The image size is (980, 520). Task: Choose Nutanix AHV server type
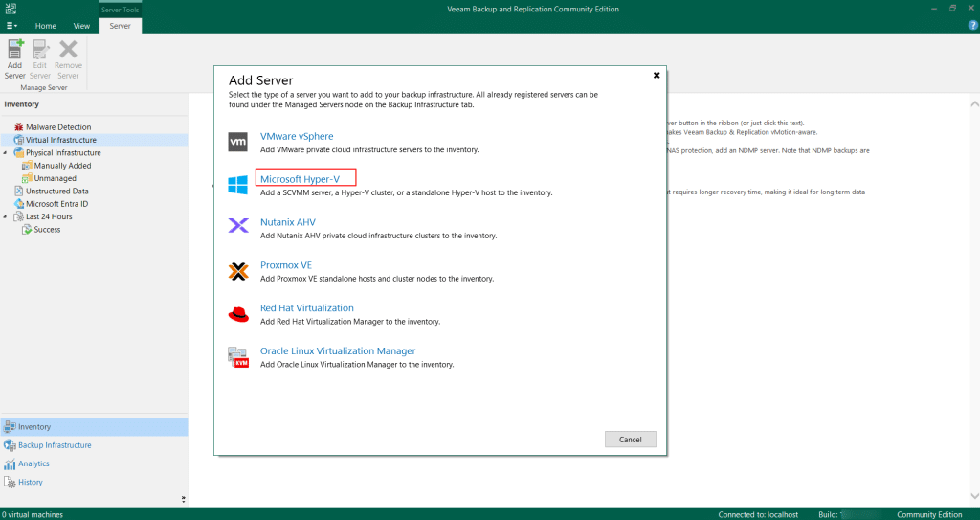[288, 222]
